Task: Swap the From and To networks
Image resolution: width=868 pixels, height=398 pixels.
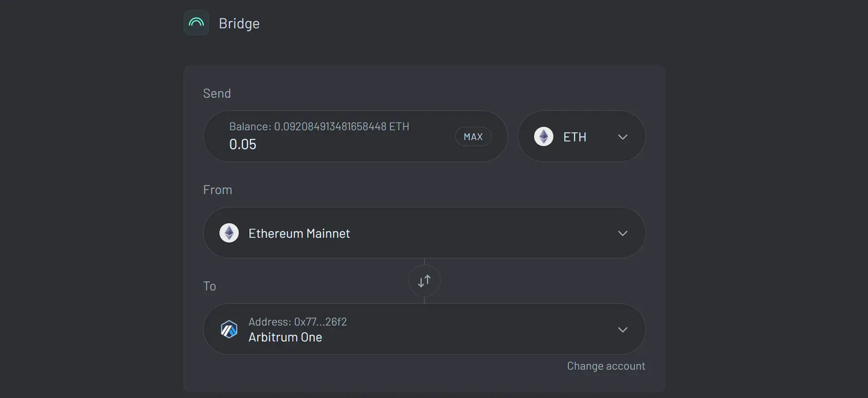Action: pyautogui.click(x=424, y=281)
